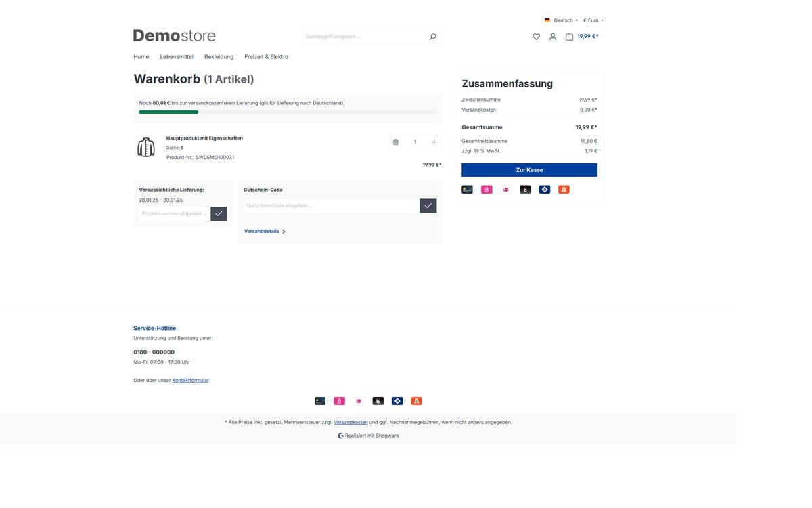This screenshot has height=508, width=812.
Task: Remove item with the trash icon
Action: click(396, 142)
